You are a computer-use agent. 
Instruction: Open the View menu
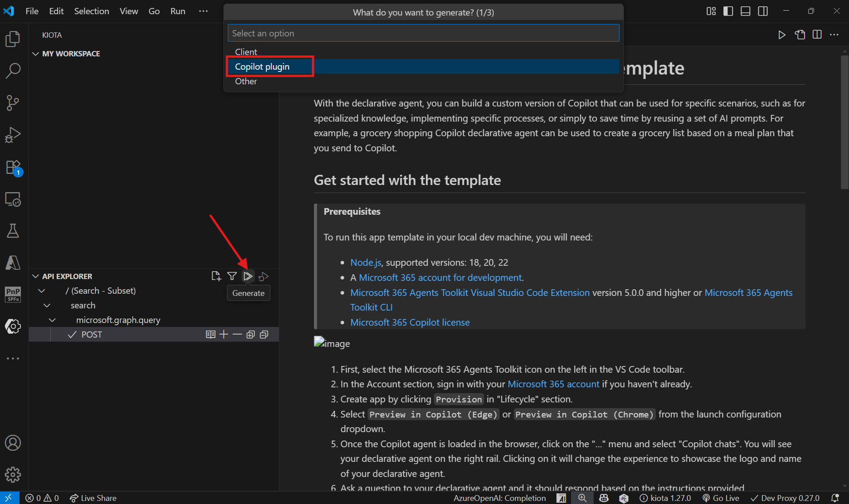(129, 11)
